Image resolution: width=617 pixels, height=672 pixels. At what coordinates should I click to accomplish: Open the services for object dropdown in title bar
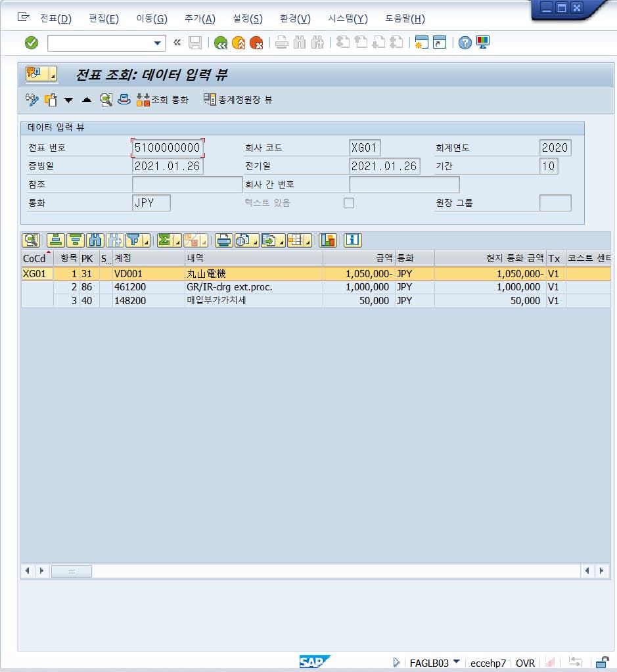(53, 74)
